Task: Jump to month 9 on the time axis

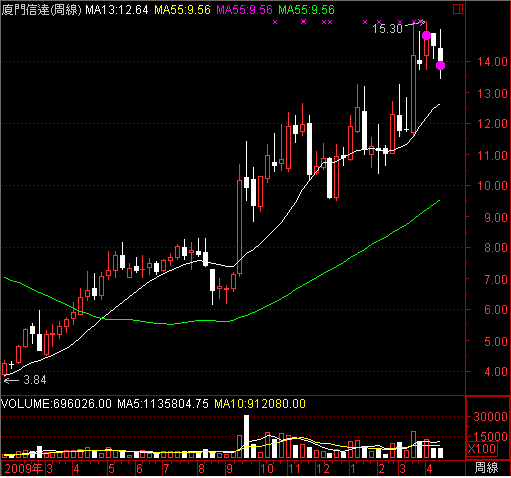Action: [229, 469]
